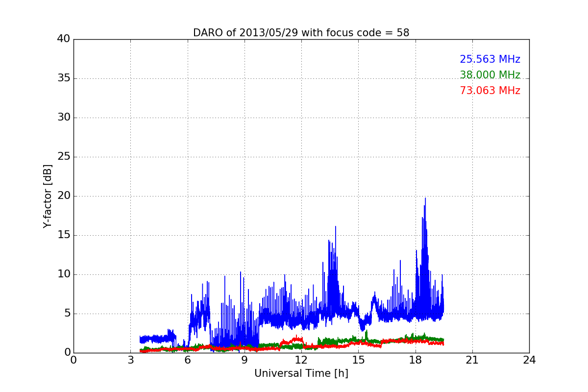Click the x-axis tick label '12'

tap(301, 360)
